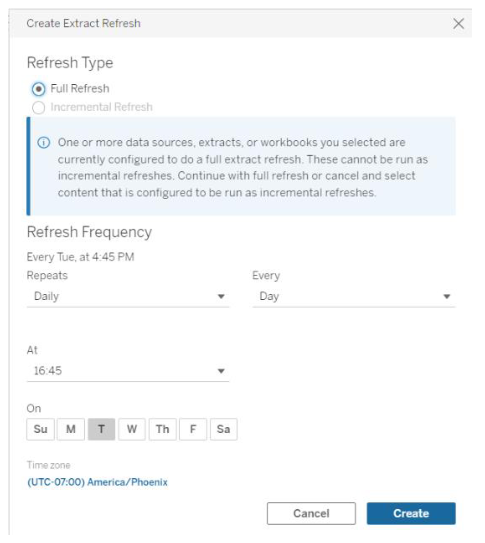
Task: Click the Every dropdown arrow
Action: pos(447,296)
